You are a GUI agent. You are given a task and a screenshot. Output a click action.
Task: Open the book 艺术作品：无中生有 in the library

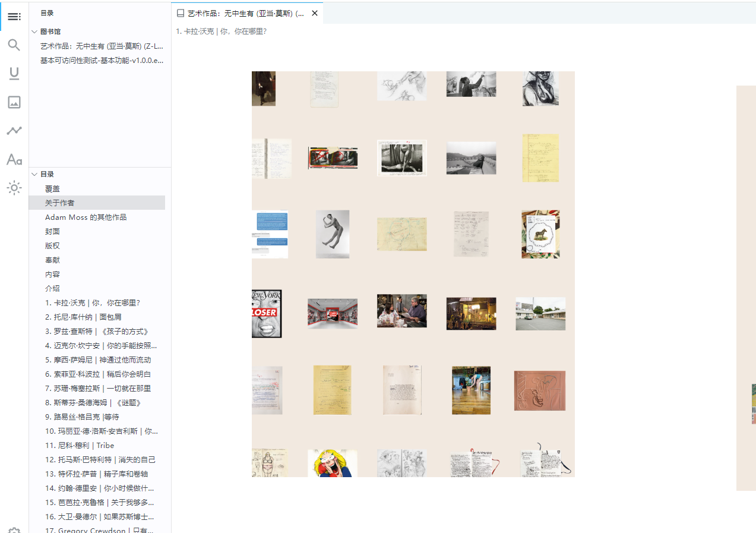(102, 46)
